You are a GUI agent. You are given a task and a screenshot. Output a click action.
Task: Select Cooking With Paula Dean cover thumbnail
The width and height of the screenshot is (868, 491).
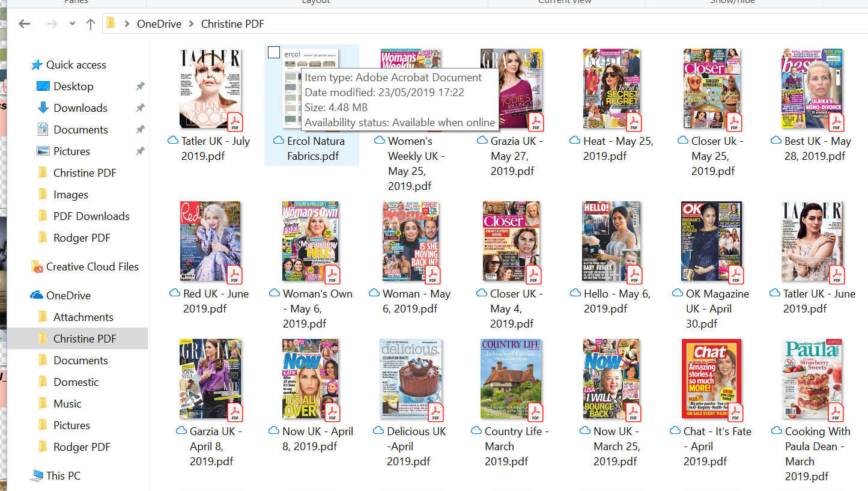pos(812,379)
